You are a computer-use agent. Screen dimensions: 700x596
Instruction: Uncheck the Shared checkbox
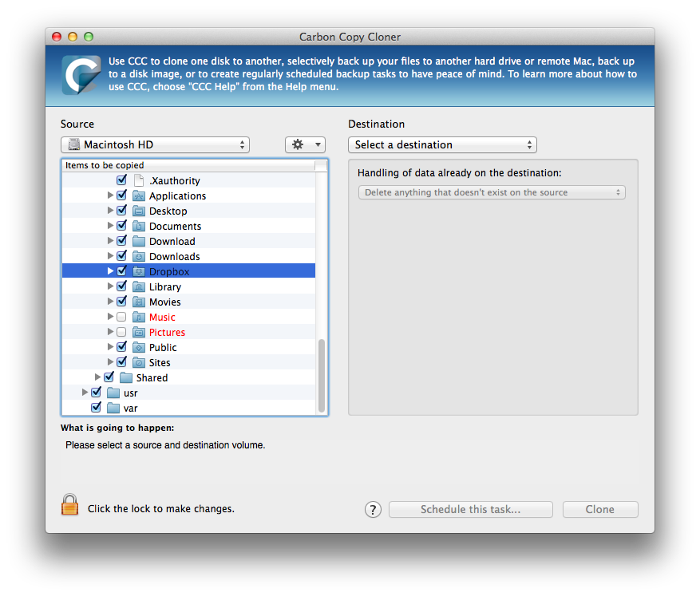[x=109, y=377]
